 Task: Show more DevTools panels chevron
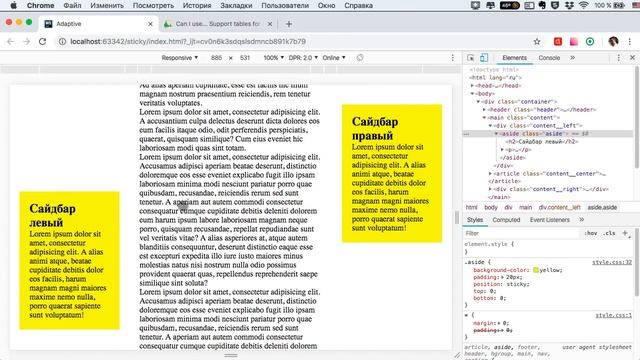573,58
